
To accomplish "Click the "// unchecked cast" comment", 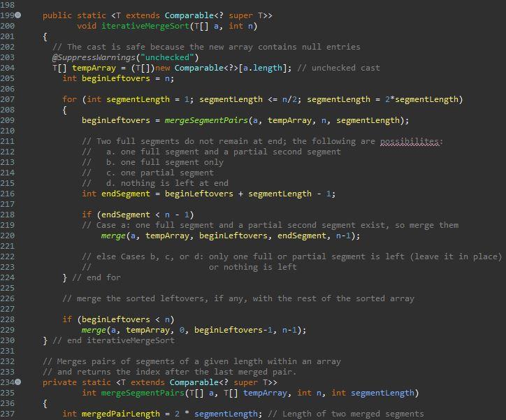I will pyautogui.click(x=338, y=68).
